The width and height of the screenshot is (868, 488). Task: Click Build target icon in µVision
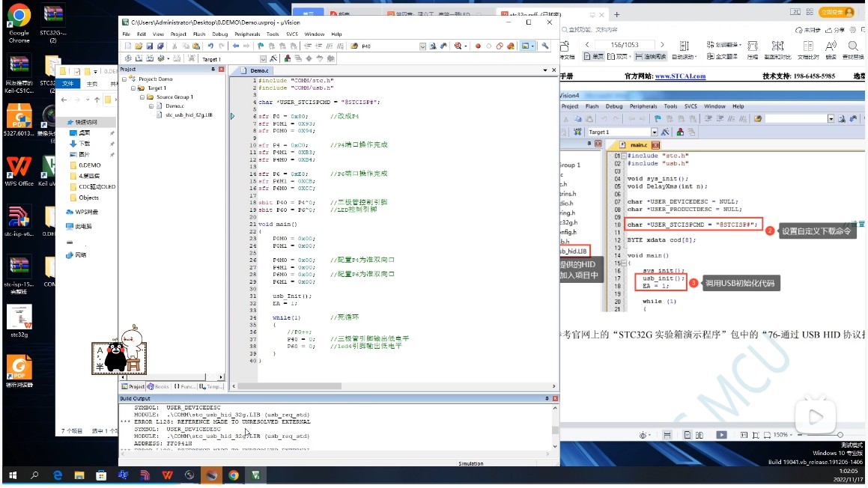(x=139, y=58)
